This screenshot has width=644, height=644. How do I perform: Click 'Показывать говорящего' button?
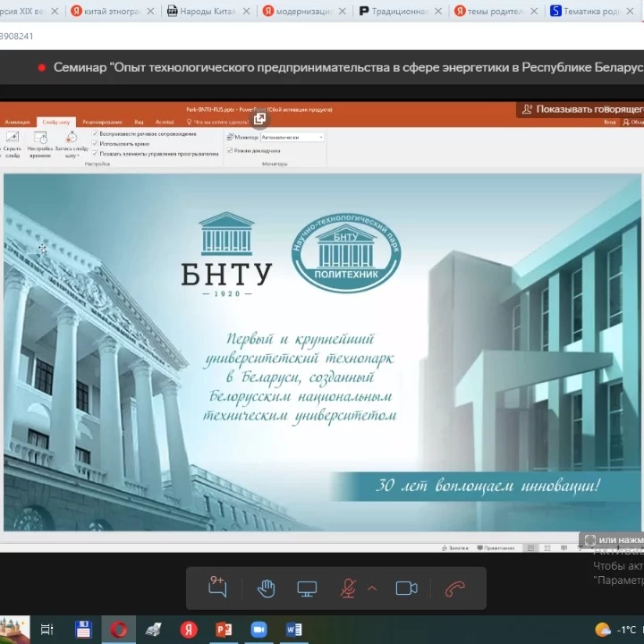point(581,109)
